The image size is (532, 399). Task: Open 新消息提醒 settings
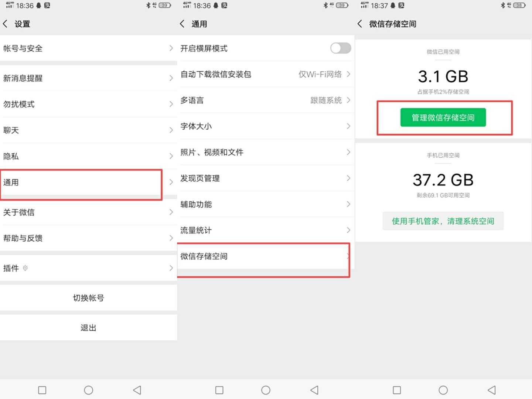(x=89, y=78)
